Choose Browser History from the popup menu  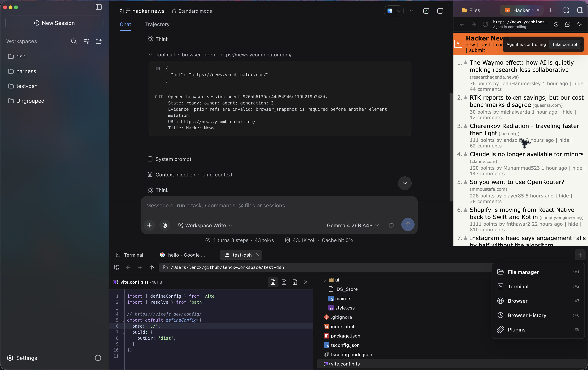point(538,316)
